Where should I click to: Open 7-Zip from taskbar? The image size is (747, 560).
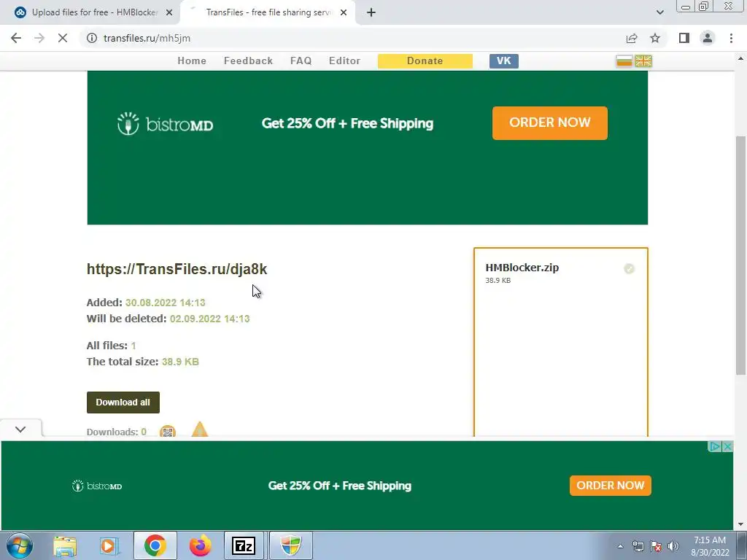coord(244,545)
